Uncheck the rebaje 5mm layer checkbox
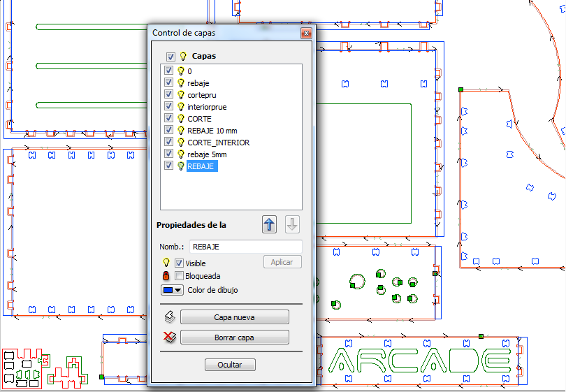This screenshot has height=392, width=566. tap(168, 154)
